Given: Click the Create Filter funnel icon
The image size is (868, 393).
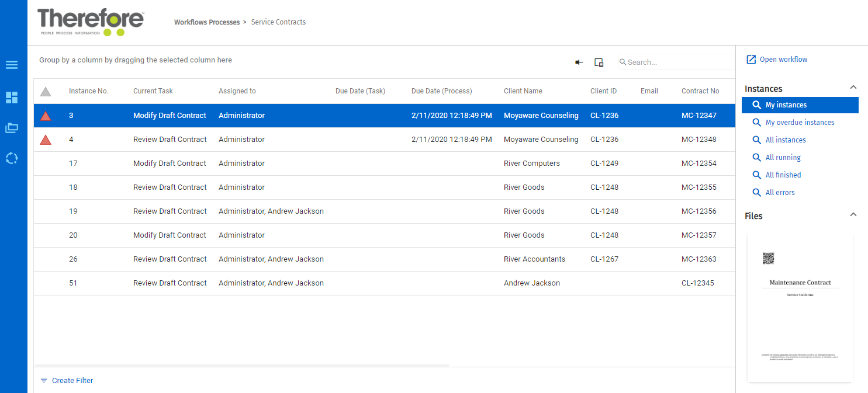Looking at the screenshot, I should 44,381.
